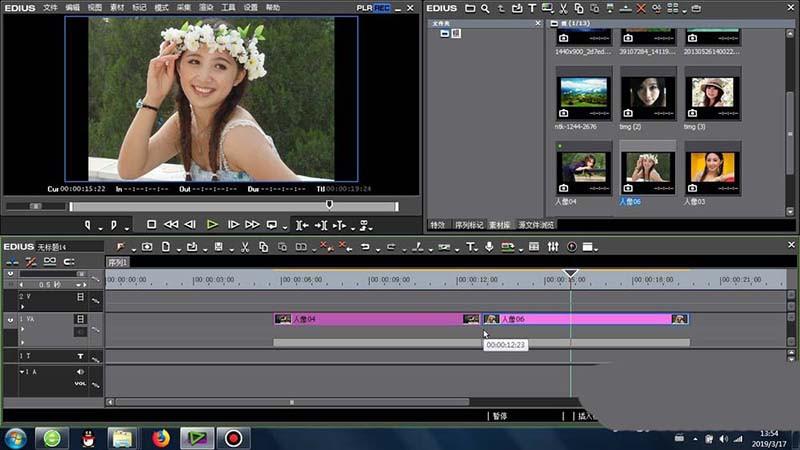Toggle the video channel of track 1 VA

tap(81, 319)
